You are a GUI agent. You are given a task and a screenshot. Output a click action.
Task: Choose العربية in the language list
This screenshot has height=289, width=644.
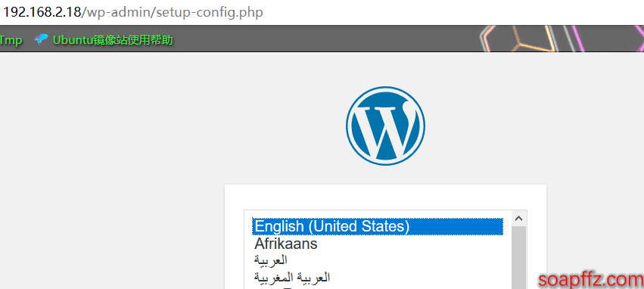pyautogui.click(x=271, y=260)
